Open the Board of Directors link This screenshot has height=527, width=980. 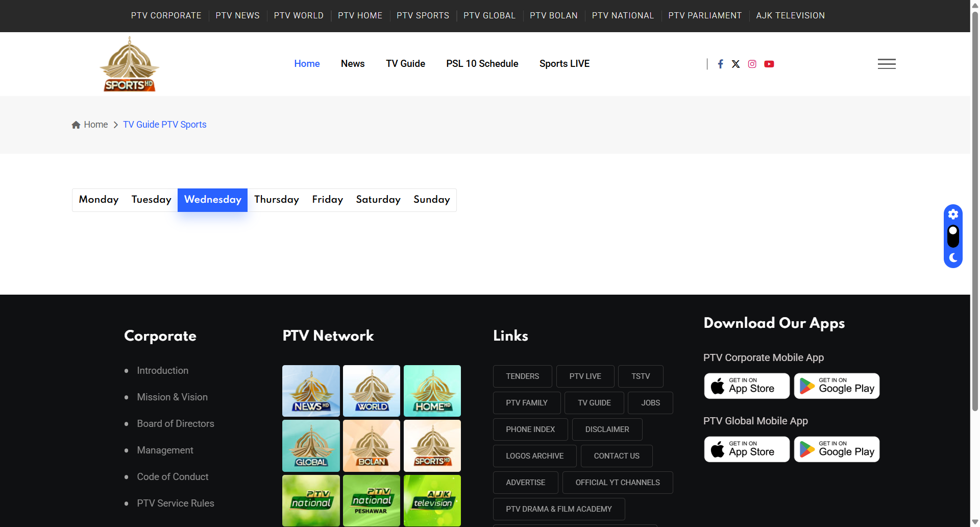(176, 424)
